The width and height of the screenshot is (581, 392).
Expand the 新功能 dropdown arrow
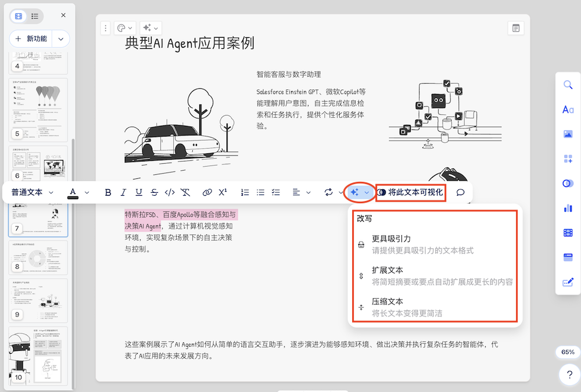click(x=60, y=38)
